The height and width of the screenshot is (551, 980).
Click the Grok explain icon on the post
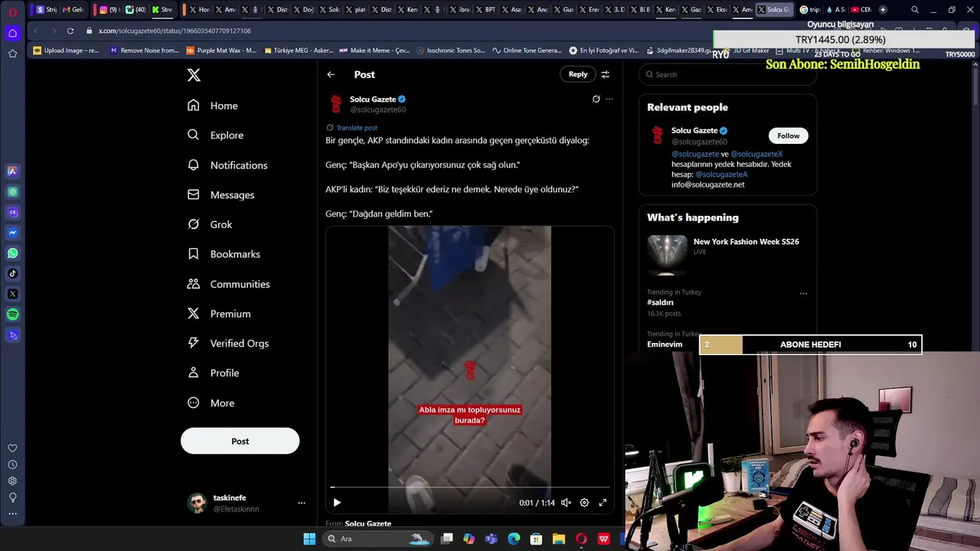pos(596,99)
